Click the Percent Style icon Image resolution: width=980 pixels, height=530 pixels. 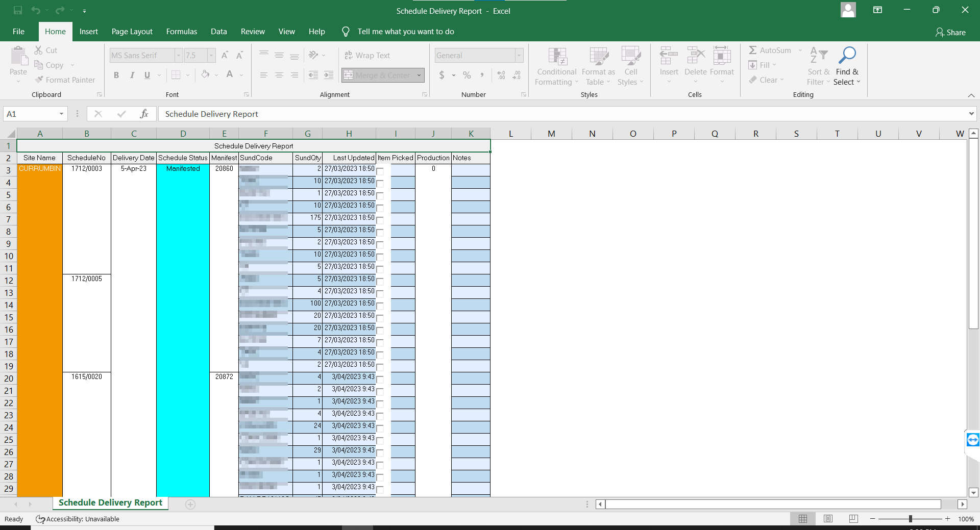click(467, 75)
